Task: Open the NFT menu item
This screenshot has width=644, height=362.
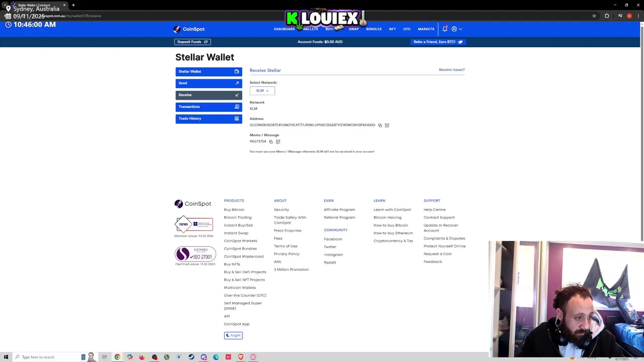Action: click(392, 29)
